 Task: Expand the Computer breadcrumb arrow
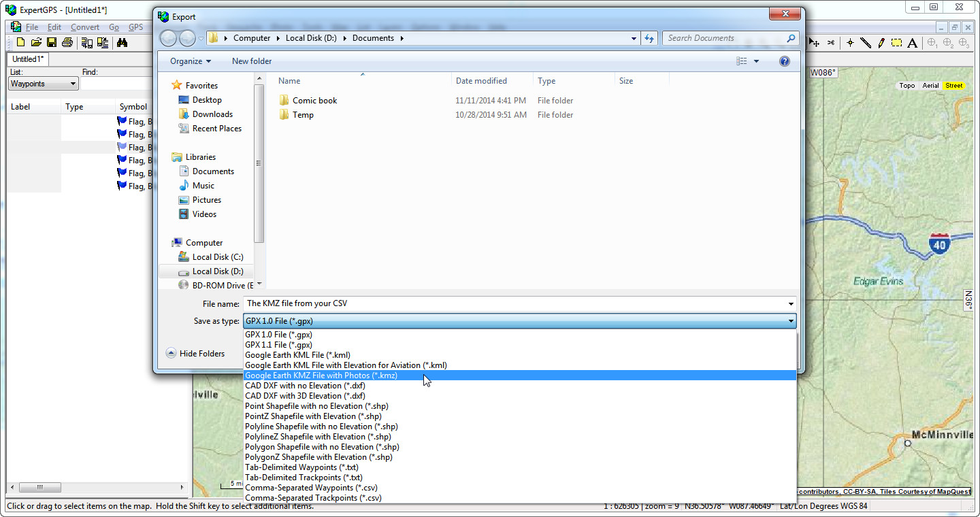click(277, 38)
